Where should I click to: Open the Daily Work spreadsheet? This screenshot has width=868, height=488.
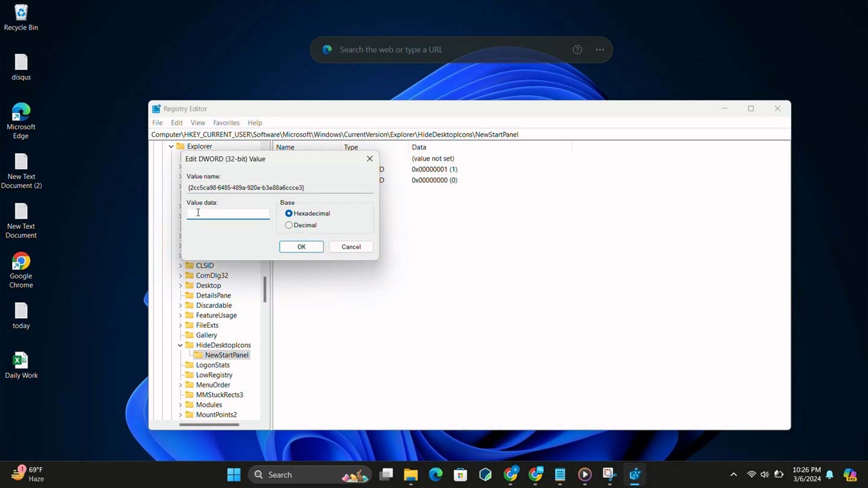20,361
